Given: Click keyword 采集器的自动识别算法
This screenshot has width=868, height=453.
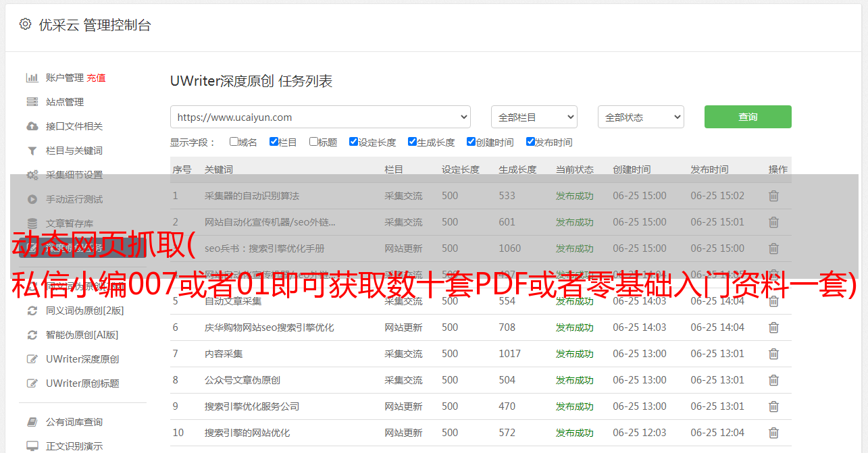Looking at the screenshot, I should (252, 196).
